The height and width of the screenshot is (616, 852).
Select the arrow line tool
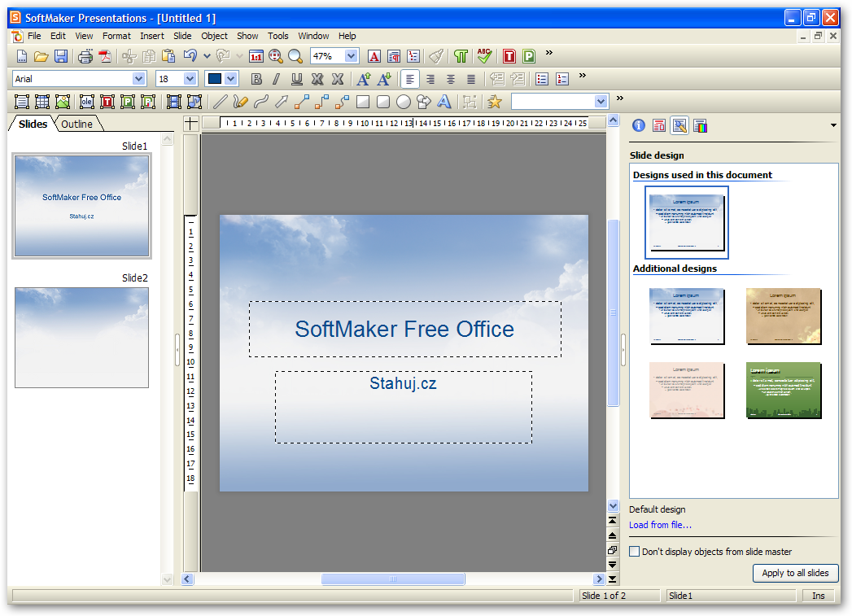[x=282, y=102]
